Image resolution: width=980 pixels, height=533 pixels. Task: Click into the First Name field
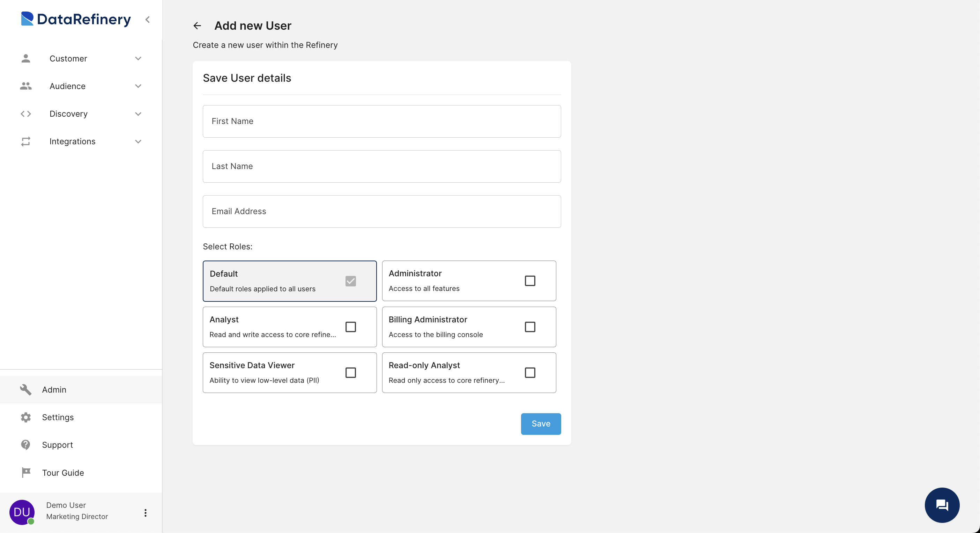coord(381,121)
